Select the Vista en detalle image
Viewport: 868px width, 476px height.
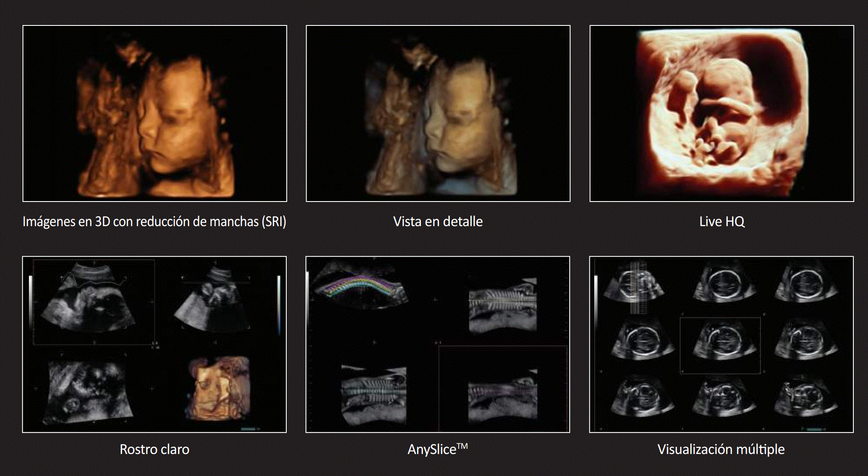click(438, 113)
